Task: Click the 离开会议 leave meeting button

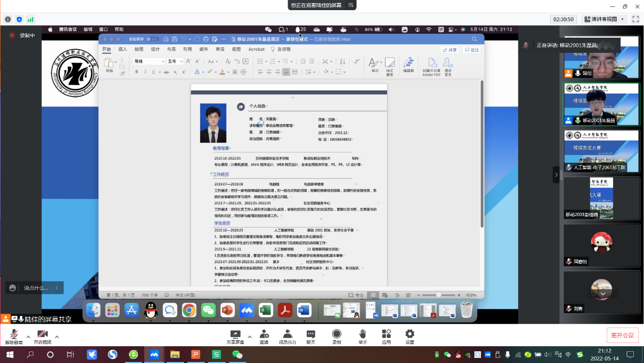Action: coord(622,335)
